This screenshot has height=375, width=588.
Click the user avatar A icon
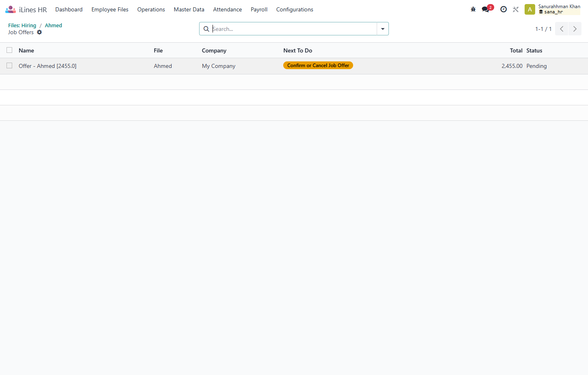pos(529,9)
